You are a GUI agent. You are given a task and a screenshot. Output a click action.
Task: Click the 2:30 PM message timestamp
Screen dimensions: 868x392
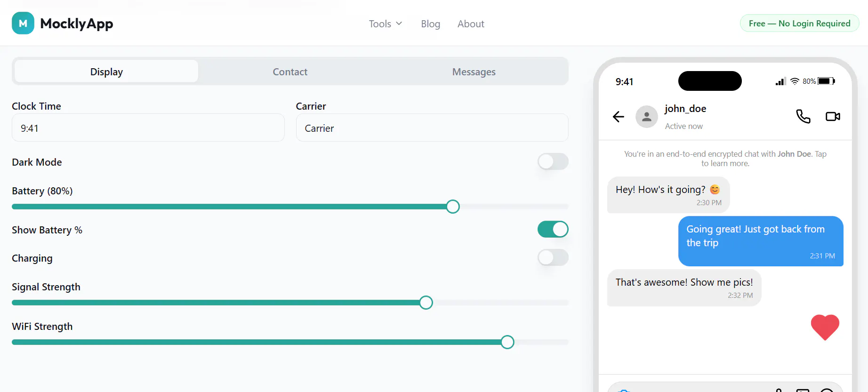tap(709, 203)
